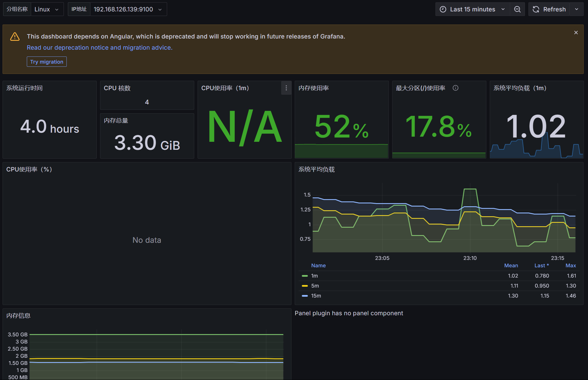
Task: Open the Last 15 minutes time range picker
Action: 473,9
